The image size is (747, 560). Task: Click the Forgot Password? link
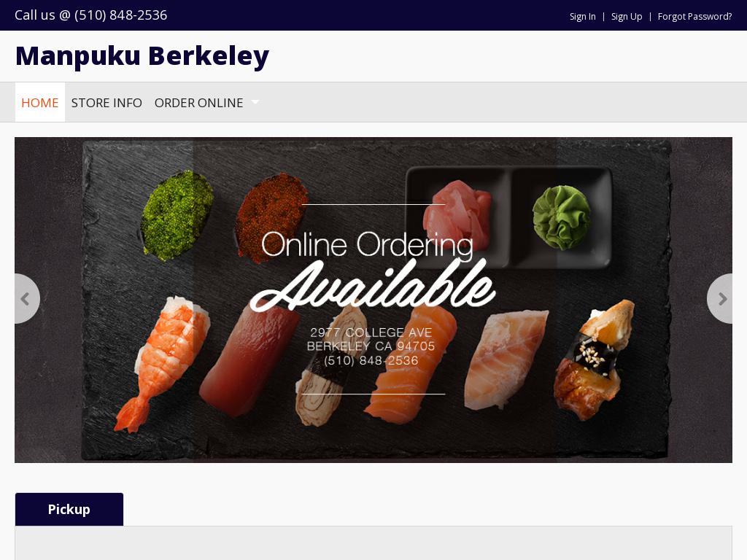pos(694,16)
